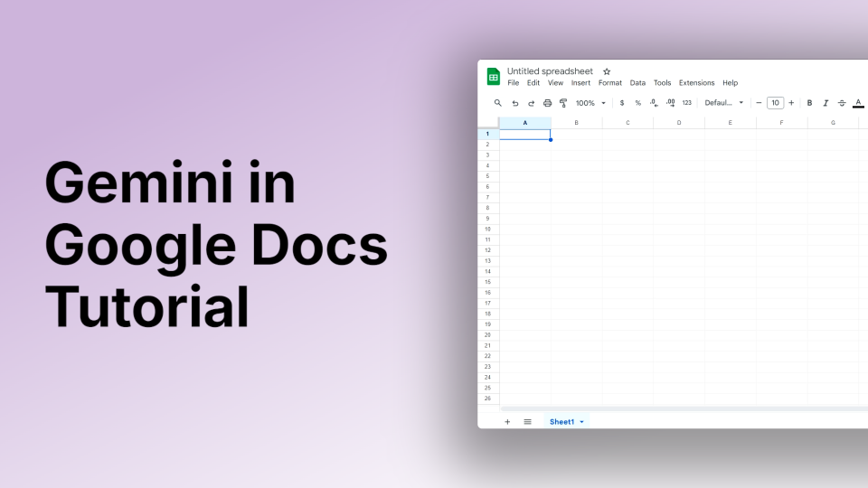
Task: Decrease decimal places
Action: (x=654, y=103)
